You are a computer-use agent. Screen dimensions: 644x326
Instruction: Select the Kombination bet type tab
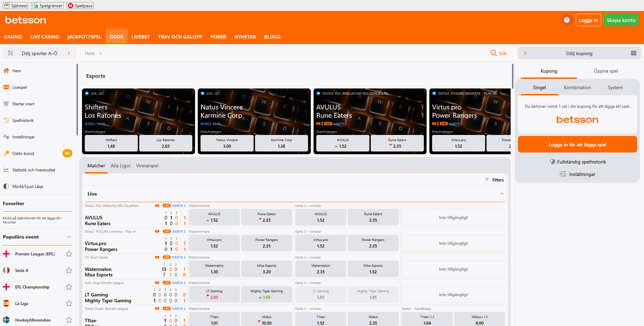577,88
